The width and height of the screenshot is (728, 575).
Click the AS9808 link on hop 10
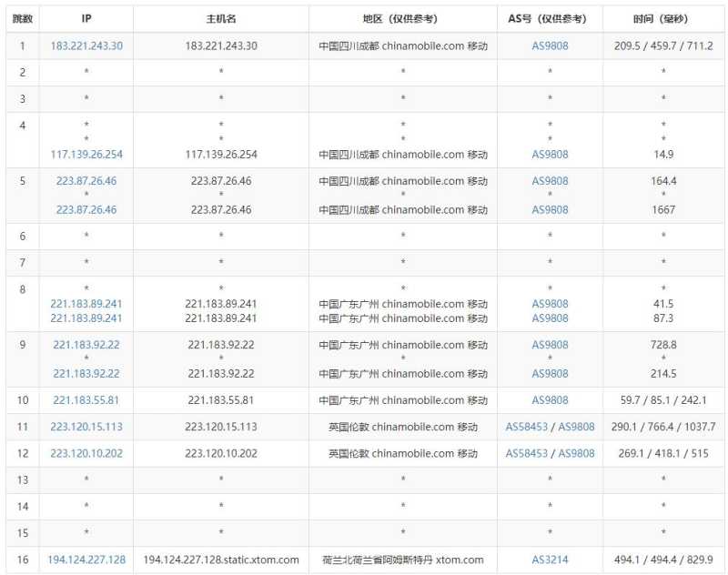(551, 400)
